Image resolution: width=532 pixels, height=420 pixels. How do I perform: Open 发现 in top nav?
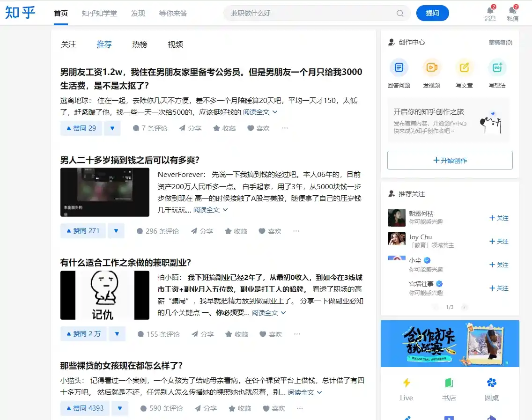138,13
